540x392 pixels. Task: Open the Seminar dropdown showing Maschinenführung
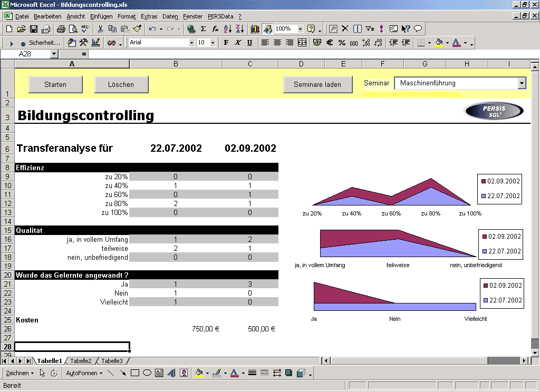(x=522, y=83)
